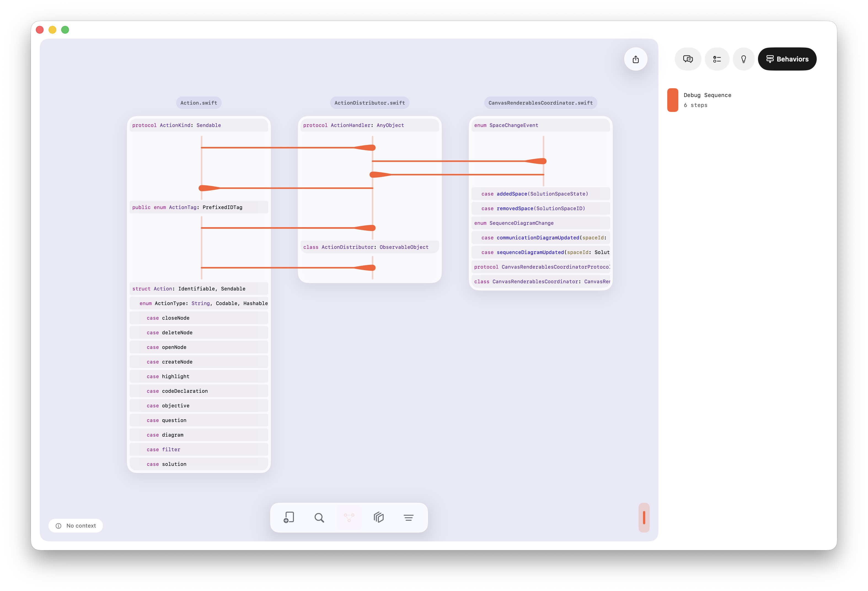This screenshot has height=591, width=868.
Task: Open the share/export panel
Action: [636, 59]
